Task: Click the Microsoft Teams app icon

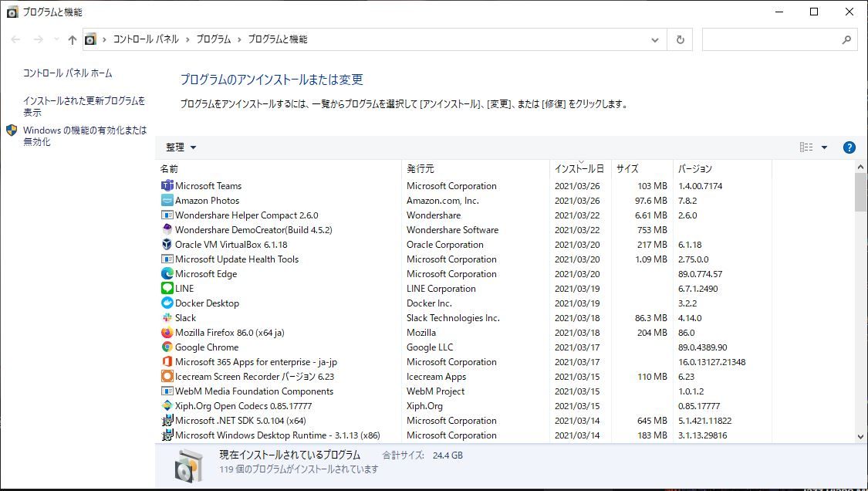Action: click(167, 185)
